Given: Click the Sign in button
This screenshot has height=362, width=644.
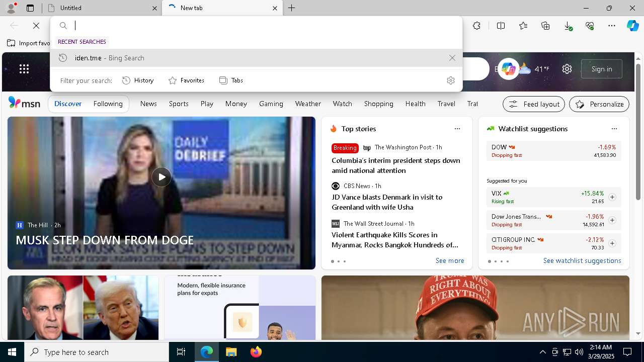Looking at the screenshot, I should tap(602, 69).
